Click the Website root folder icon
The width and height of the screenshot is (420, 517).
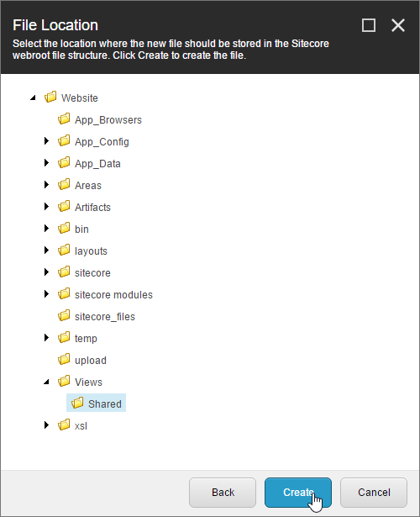click(50, 97)
